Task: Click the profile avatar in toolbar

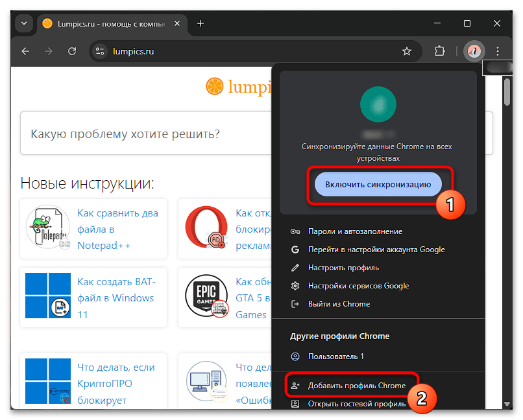Action: point(474,51)
